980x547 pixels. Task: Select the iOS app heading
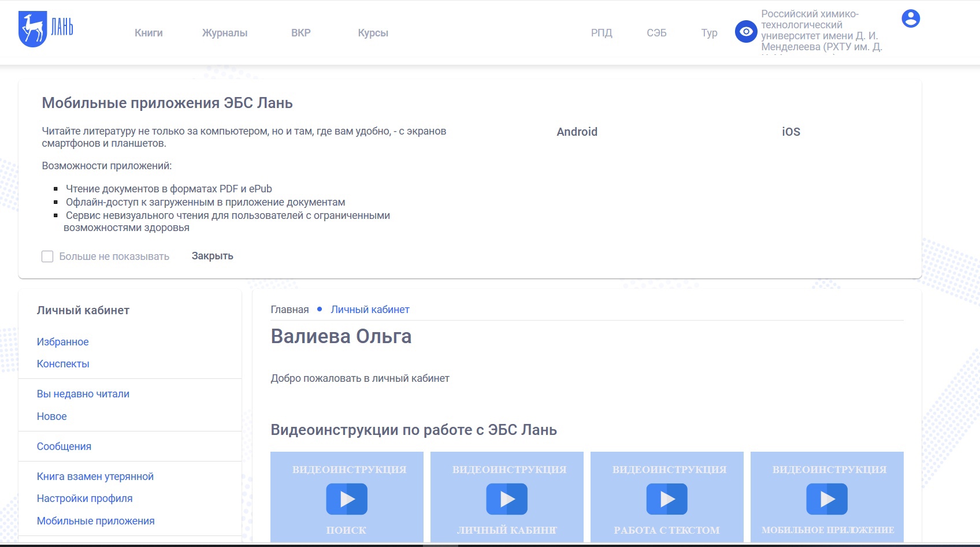point(791,132)
